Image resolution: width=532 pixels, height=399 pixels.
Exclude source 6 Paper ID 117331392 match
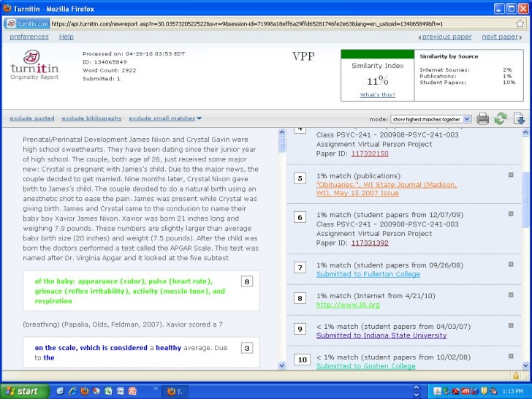[x=511, y=213]
